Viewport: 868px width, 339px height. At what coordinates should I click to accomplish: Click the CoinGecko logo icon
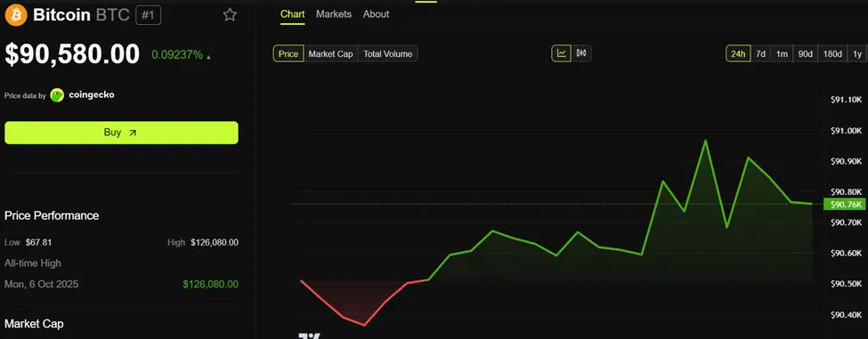(57, 95)
